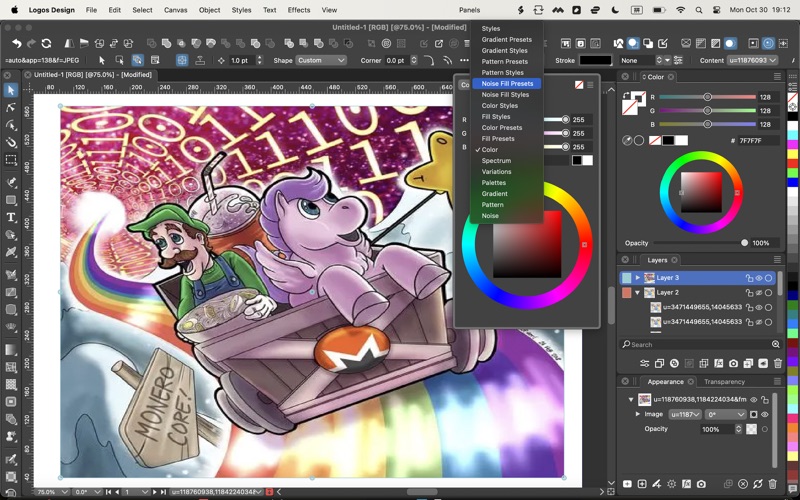800x500 pixels.
Task: Select the Text tool (T)
Action: [x=11, y=217]
